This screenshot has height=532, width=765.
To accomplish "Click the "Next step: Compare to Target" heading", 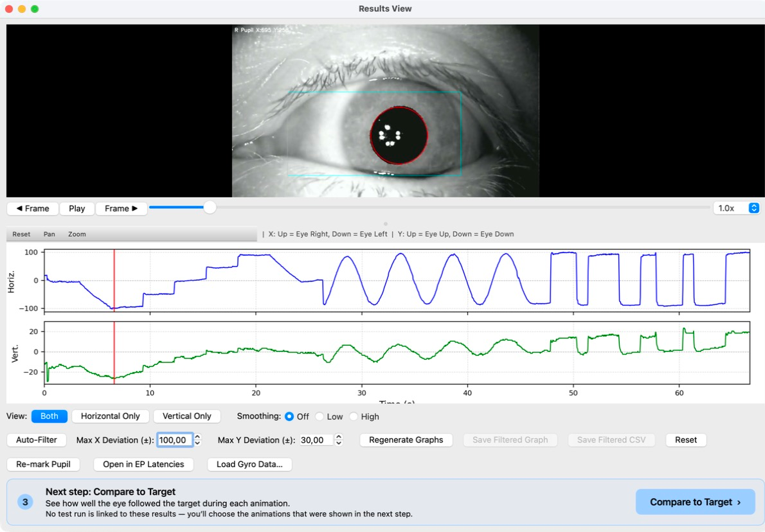I will [x=111, y=492].
